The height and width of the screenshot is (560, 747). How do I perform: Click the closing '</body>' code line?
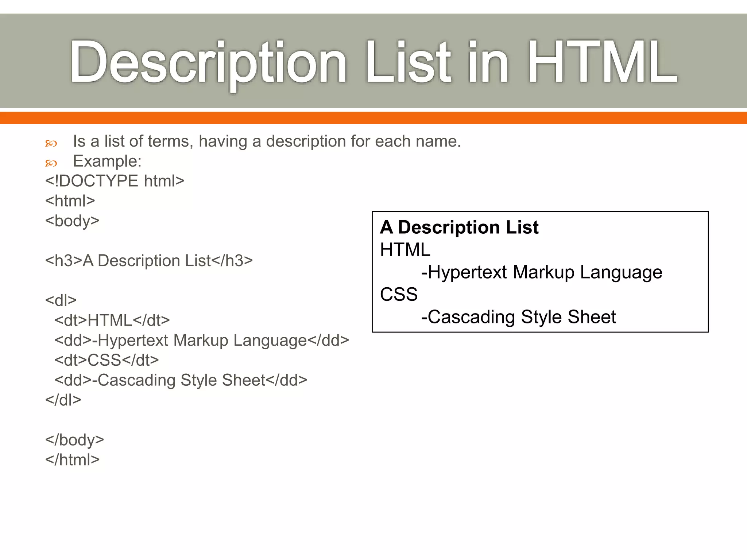click(75, 440)
